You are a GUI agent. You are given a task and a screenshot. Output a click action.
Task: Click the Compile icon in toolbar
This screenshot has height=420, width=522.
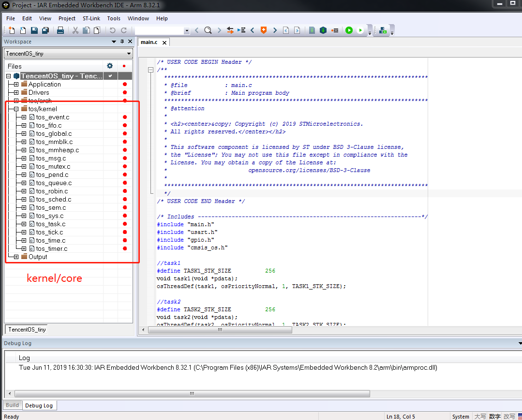[312, 30]
